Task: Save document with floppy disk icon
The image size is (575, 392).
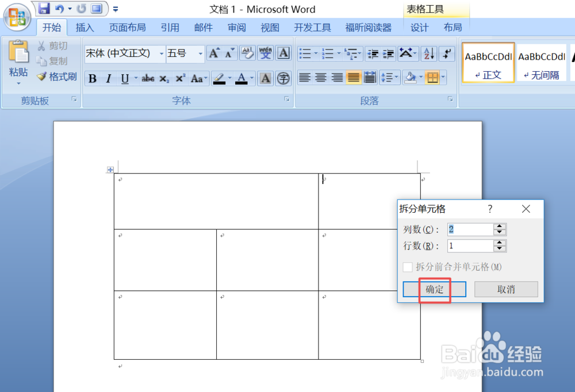Action: [x=44, y=8]
